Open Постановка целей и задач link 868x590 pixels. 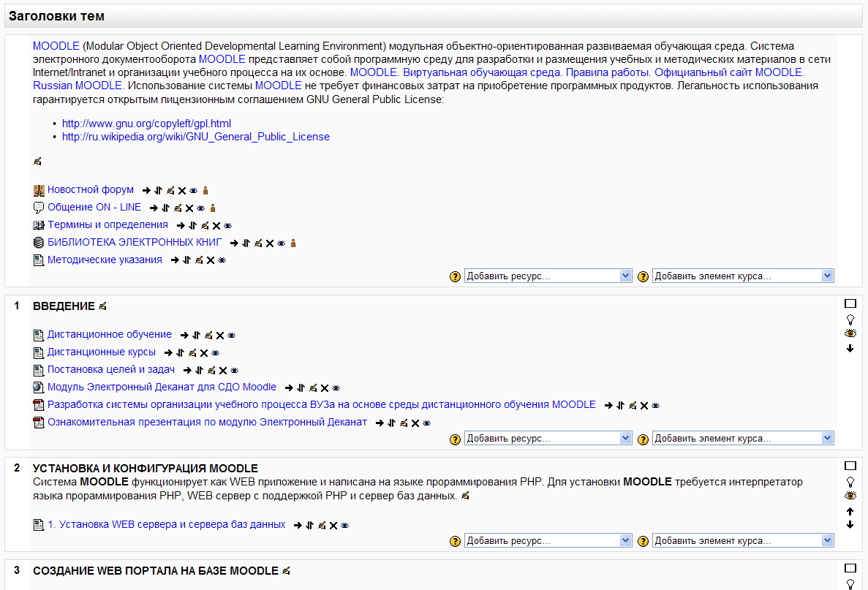coord(110,369)
